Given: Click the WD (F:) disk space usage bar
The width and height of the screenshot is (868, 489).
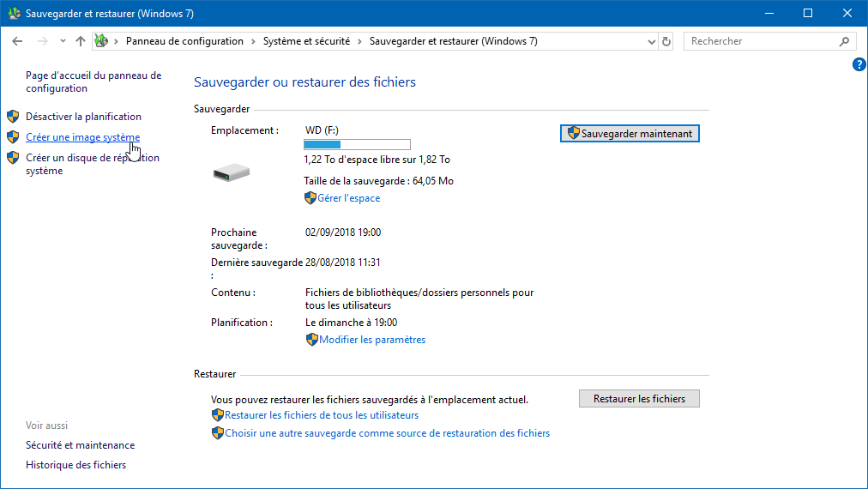Looking at the screenshot, I should coord(357,144).
